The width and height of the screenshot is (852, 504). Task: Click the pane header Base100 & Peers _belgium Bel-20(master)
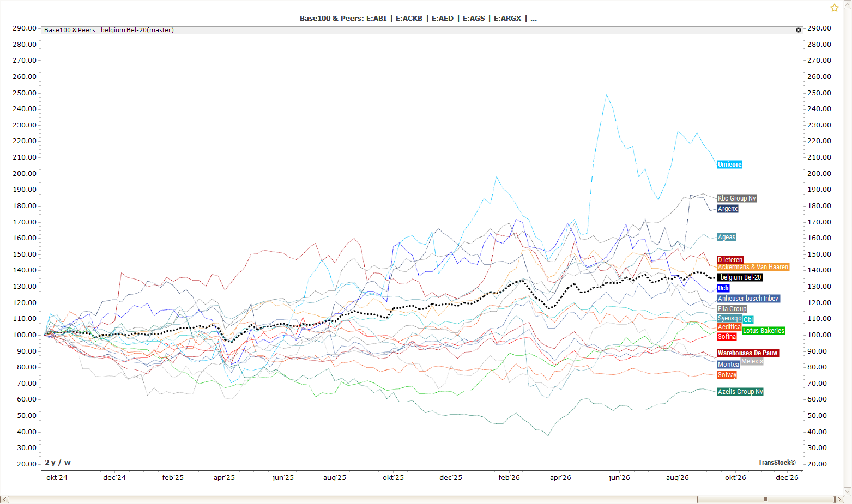tap(109, 30)
